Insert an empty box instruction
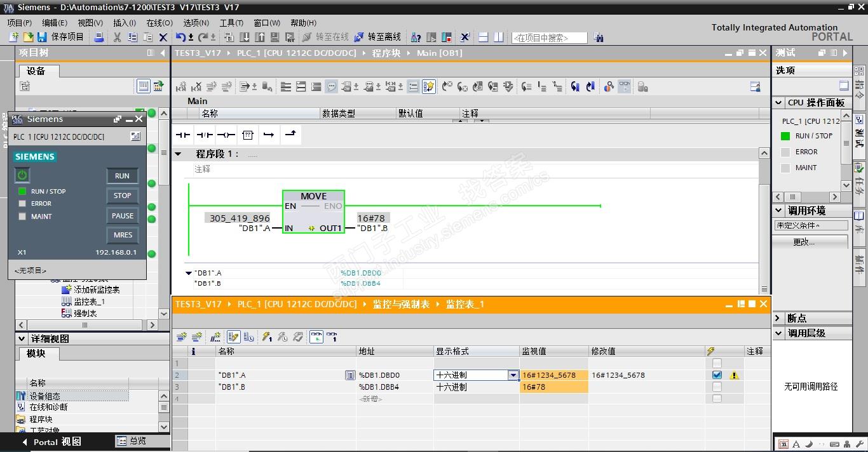Image resolution: width=868 pixels, height=452 pixels. click(x=248, y=135)
